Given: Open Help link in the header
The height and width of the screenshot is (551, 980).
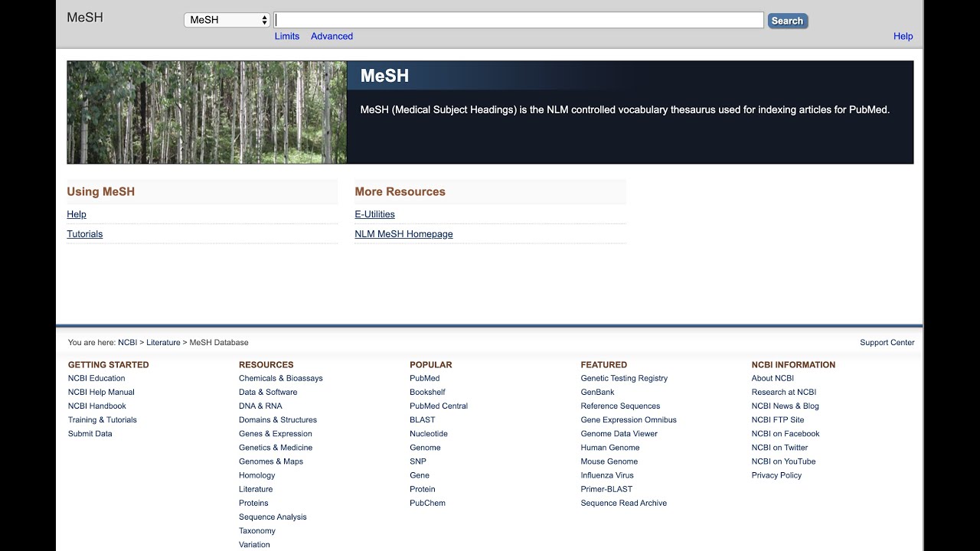Looking at the screenshot, I should [x=903, y=36].
